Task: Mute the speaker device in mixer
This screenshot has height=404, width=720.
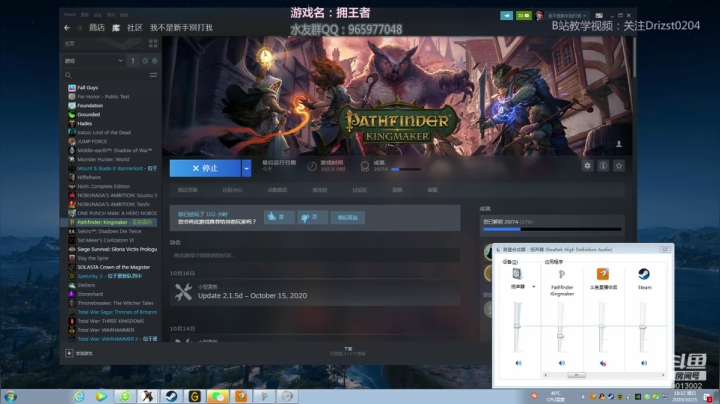Action: pyautogui.click(x=518, y=363)
